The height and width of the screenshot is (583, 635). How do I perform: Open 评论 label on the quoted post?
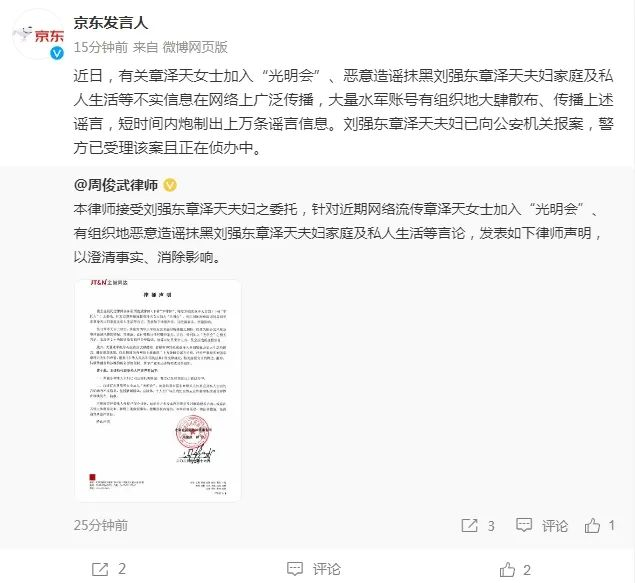[554, 526]
